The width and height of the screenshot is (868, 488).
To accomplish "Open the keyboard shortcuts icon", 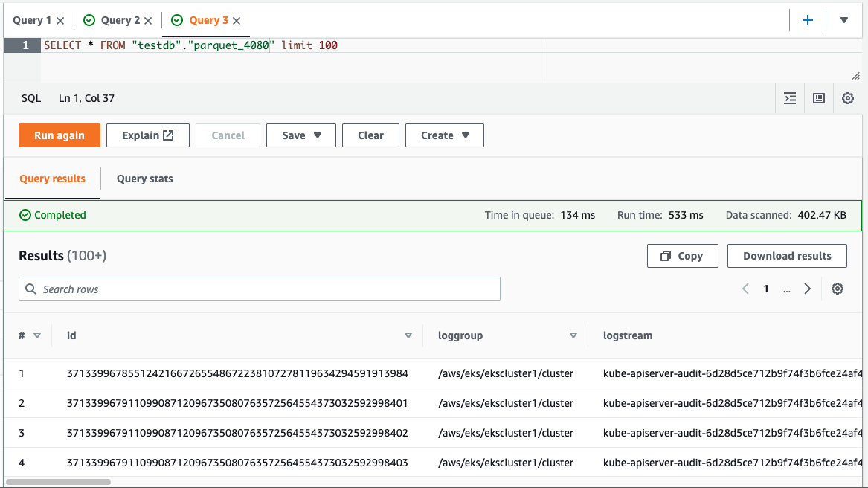I will coord(819,98).
